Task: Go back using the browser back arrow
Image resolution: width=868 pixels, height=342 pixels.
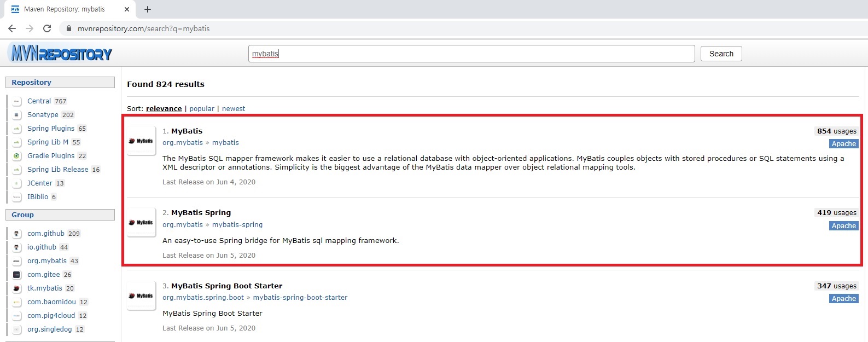Action: (12, 28)
